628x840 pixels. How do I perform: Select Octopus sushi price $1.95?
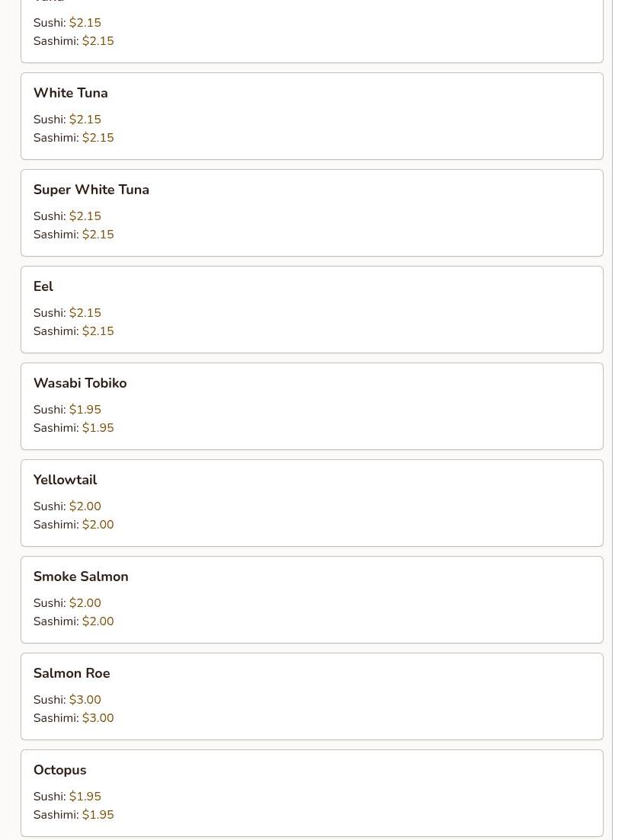tap(85, 797)
